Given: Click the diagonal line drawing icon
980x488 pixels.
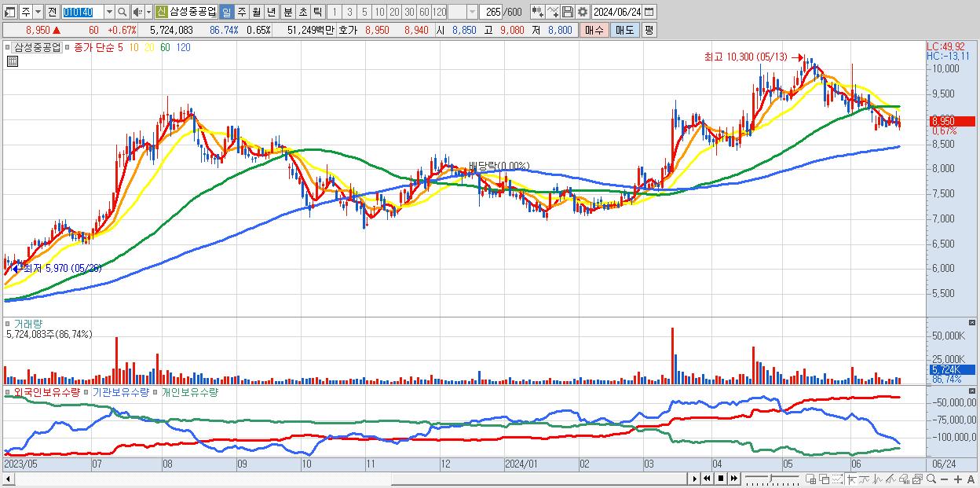Looking at the screenshot, I should point(890,479).
